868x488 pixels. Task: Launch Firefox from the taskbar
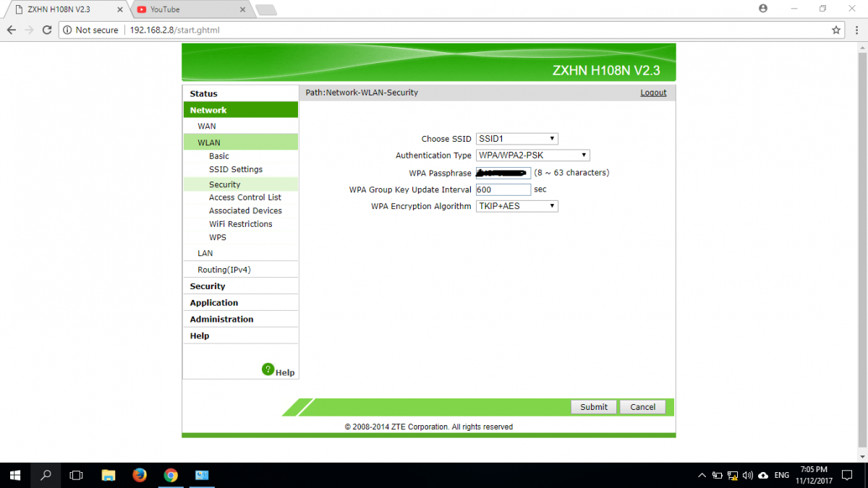[140, 475]
